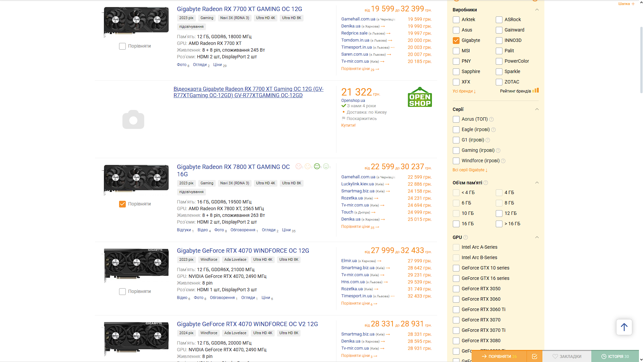Open the Історія 30 tab
This screenshot has height=362, width=644.
tap(615, 356)
